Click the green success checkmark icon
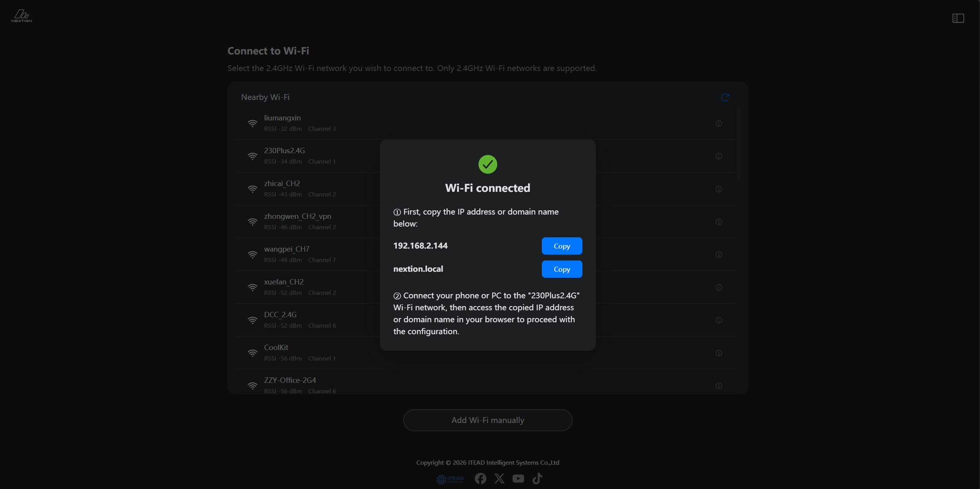The width and height of the screenshot is (980, 489). pos(488,164)
